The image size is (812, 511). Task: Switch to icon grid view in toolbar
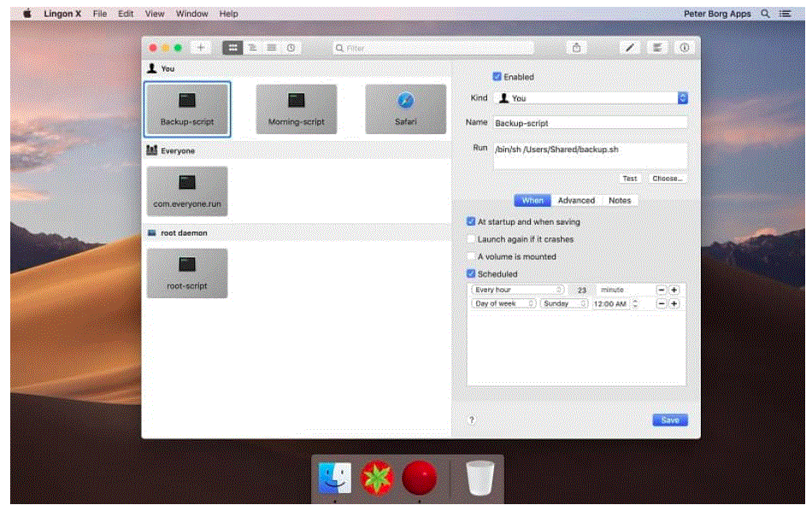[x=233, y=48]
